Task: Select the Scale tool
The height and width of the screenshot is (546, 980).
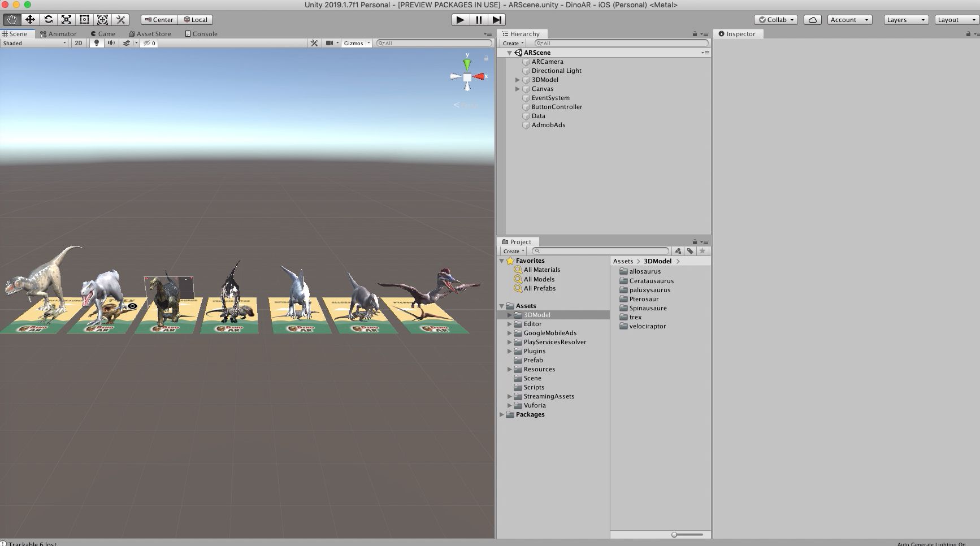Action: point(66,20)
